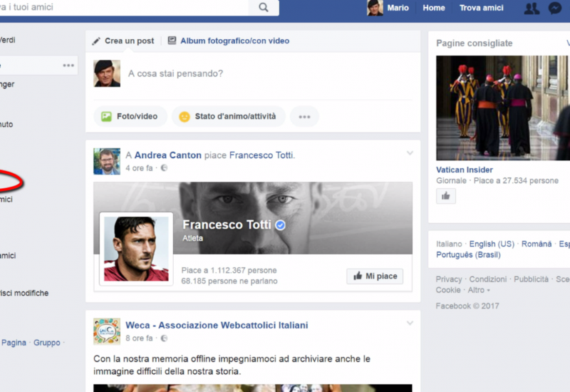Click the pencil icon beside Crea un post

coord(96,41)
